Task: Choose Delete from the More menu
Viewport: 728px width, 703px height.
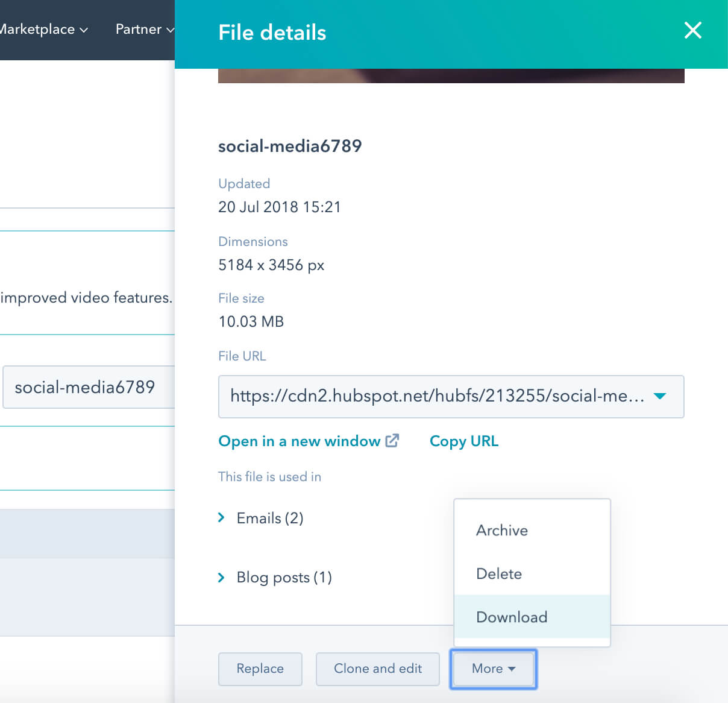Action: 532,574
